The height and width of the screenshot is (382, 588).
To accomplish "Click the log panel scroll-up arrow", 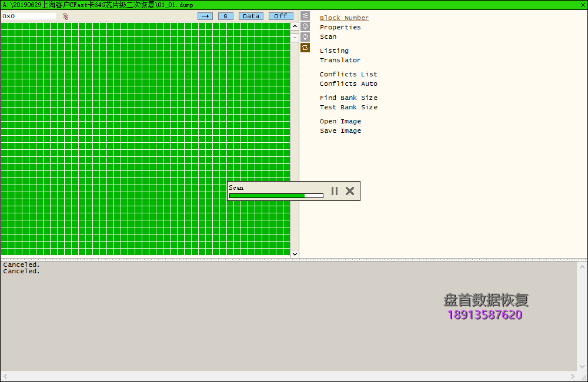I will (582, 267).
